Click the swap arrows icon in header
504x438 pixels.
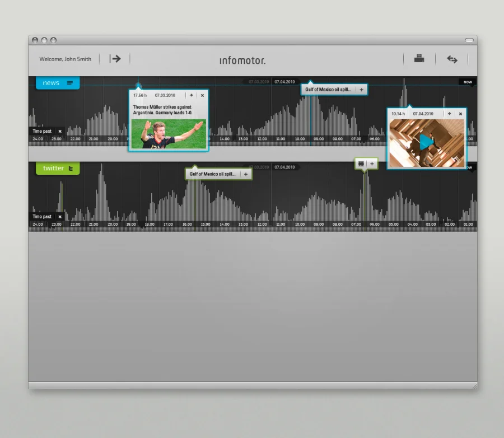coord(452,59)
